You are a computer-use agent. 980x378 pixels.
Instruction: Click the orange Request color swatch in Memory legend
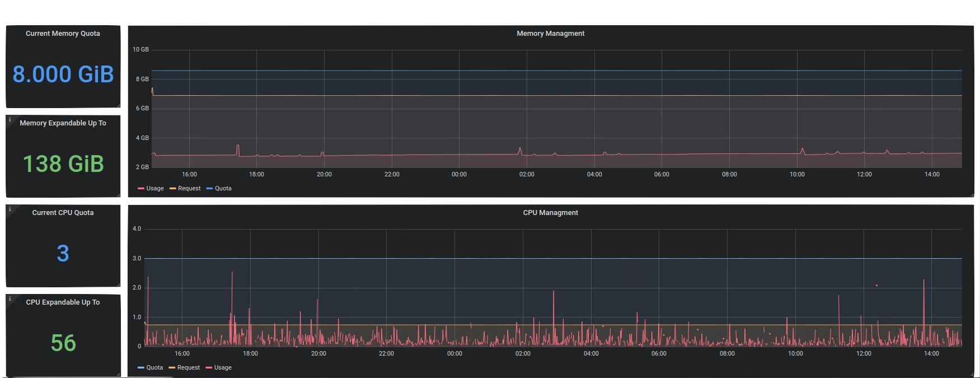[173, 189]
